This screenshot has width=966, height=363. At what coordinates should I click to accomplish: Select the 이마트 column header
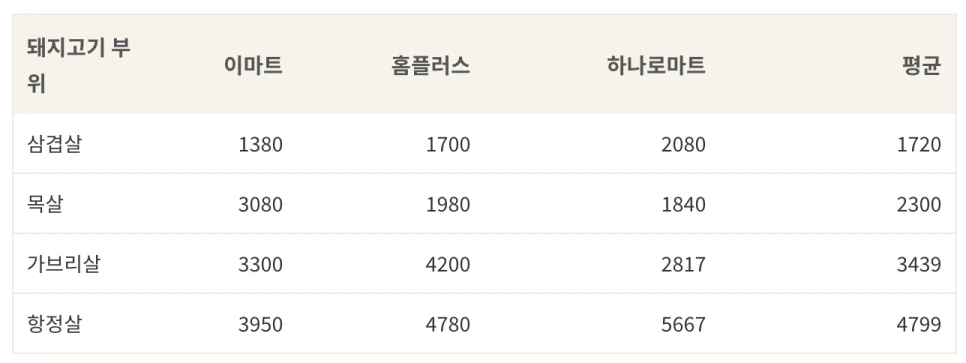(253, 65)
